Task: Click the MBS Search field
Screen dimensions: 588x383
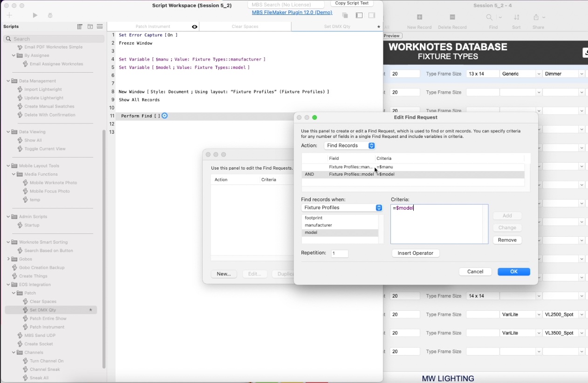Action: 286,4
